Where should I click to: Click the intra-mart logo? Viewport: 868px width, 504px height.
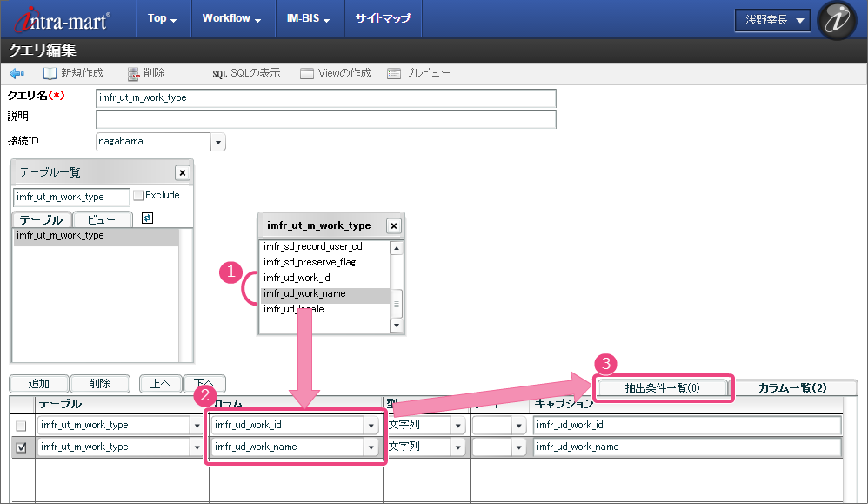pos(62,20)
